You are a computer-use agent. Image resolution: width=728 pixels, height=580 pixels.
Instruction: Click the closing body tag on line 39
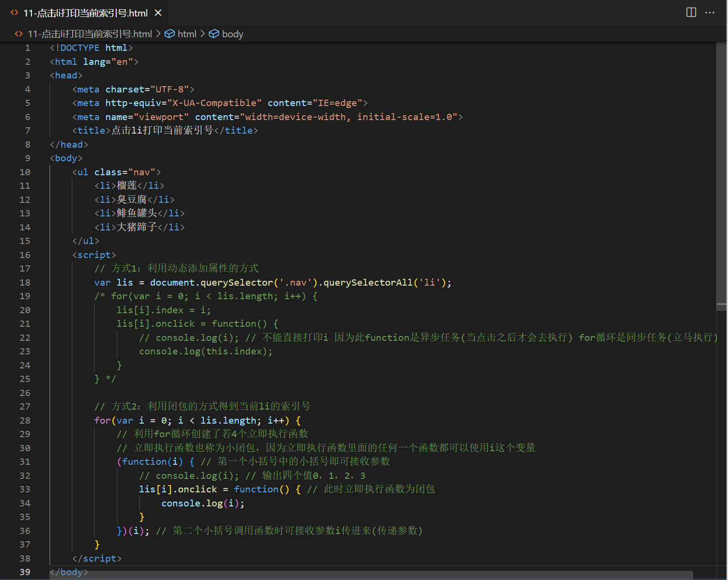[x=69, y=572]
